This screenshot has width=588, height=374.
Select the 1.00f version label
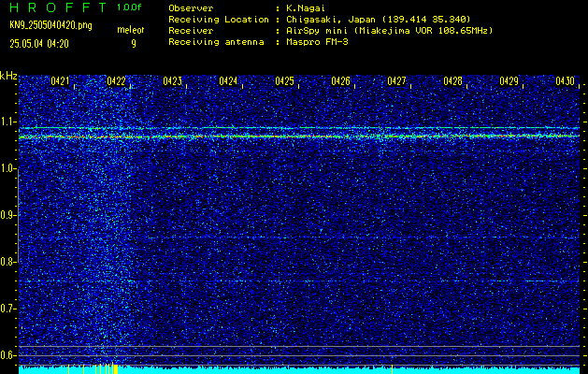129,7
